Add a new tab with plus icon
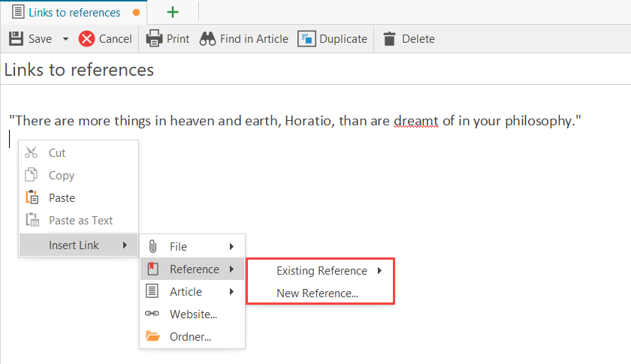 (173, 12)
